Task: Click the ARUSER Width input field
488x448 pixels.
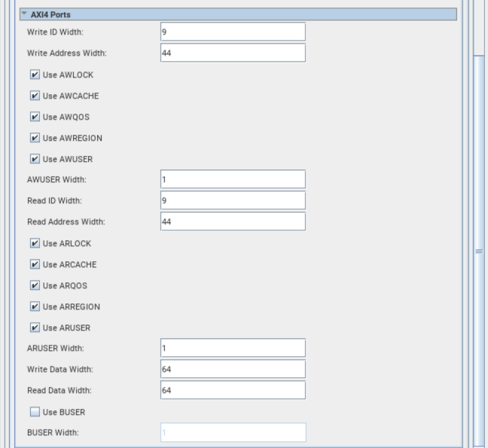Action: point(233,348)
